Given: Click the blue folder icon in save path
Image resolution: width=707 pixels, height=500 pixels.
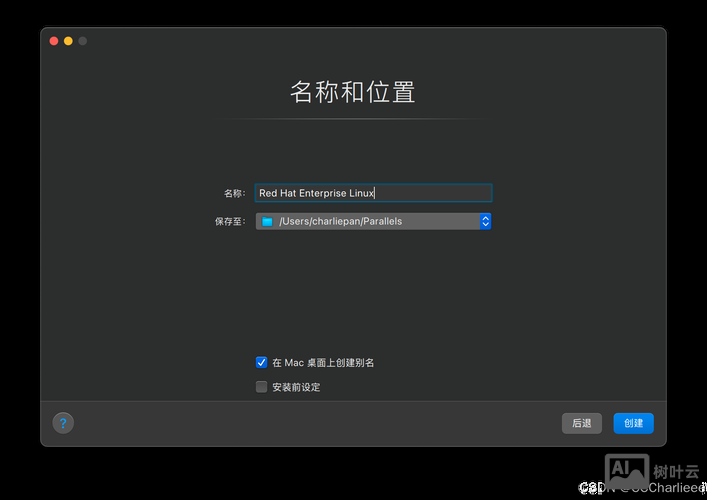Looking at the screenshot, I should pyautogui.click(x=267, y=221).
